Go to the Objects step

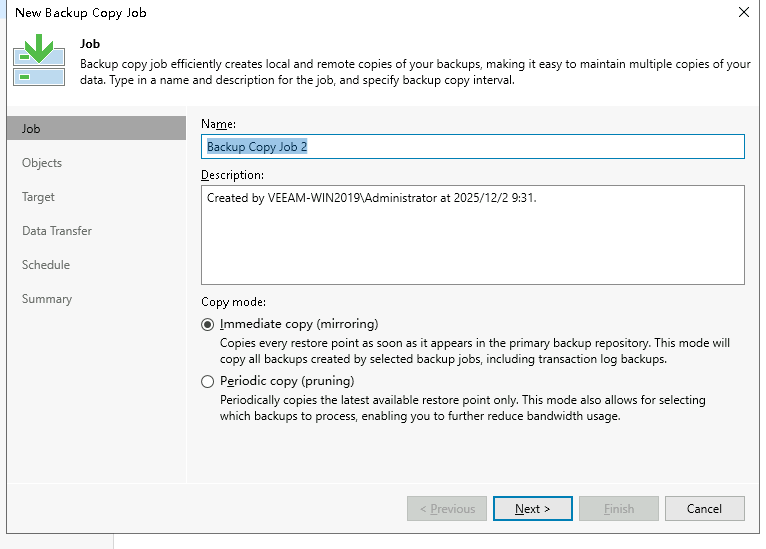point(42,163)
